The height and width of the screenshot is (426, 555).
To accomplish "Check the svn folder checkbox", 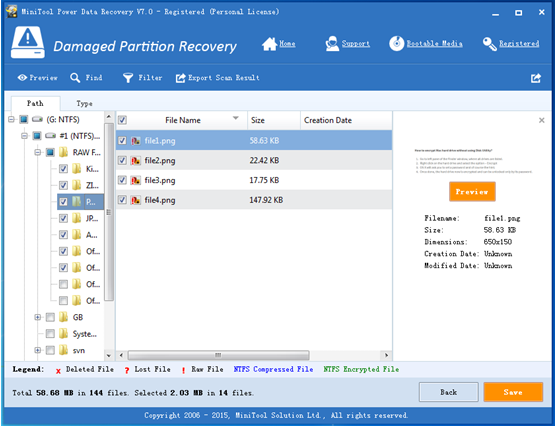I will click(x=50, y=350).
